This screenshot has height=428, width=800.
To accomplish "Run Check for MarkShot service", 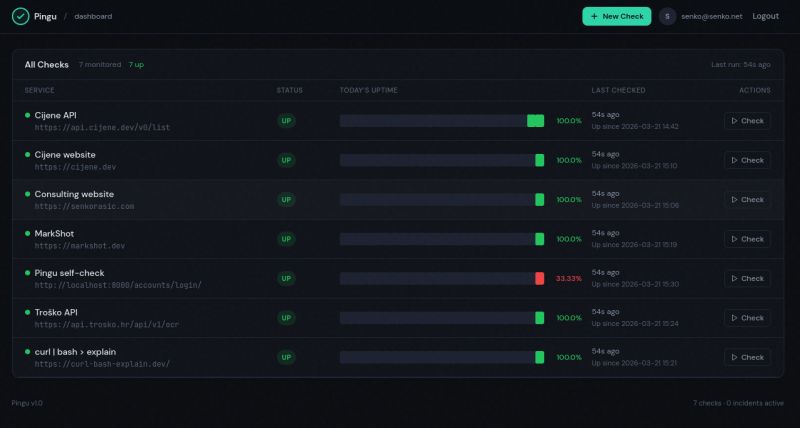I will [x=747, y=239].
